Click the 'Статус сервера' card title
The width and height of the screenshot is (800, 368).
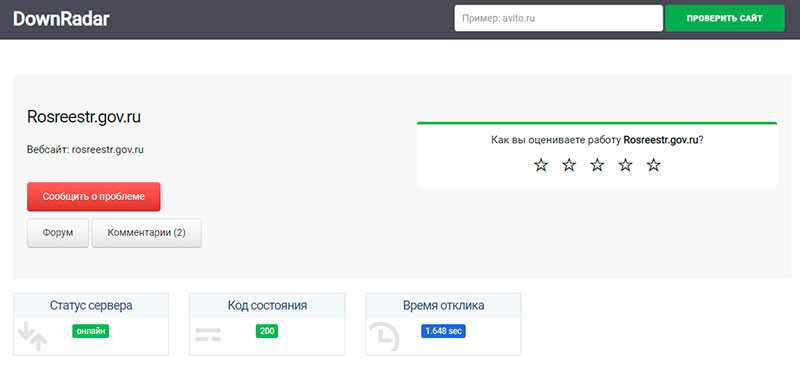click(x=91, y=306)
